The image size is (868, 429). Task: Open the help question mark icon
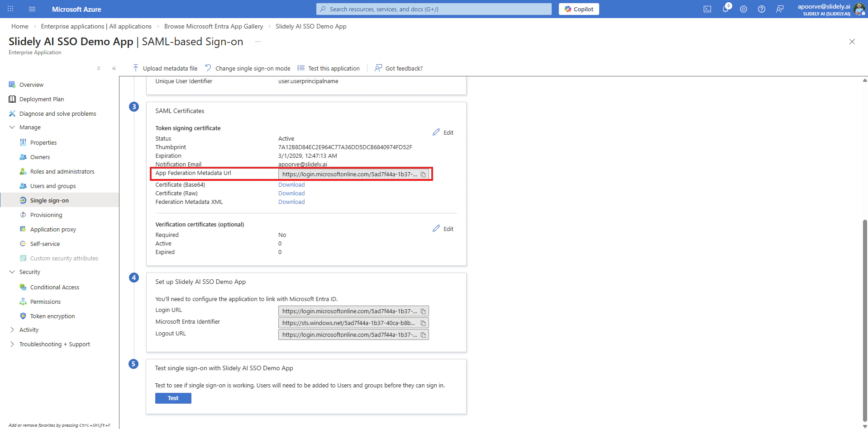(762, 9)
